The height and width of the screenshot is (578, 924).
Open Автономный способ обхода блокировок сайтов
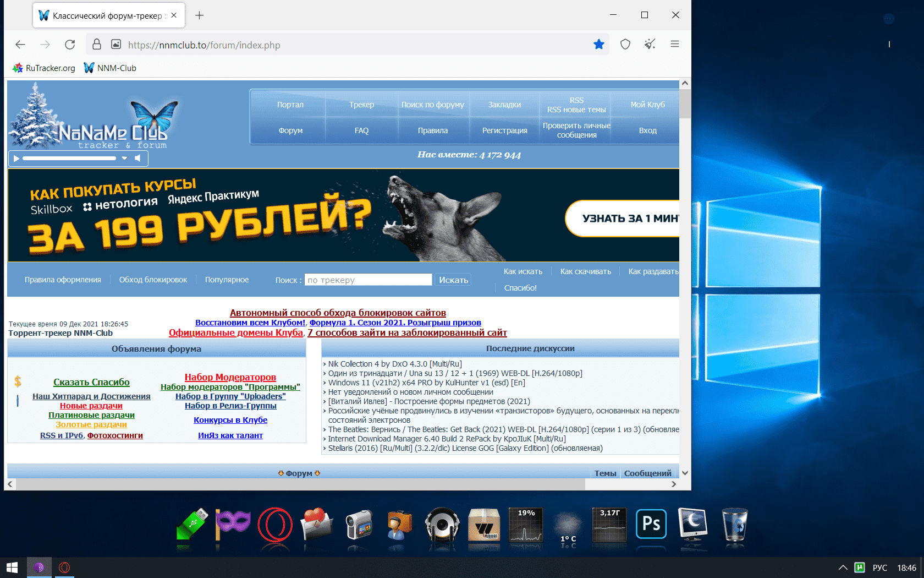pos(338,313)
